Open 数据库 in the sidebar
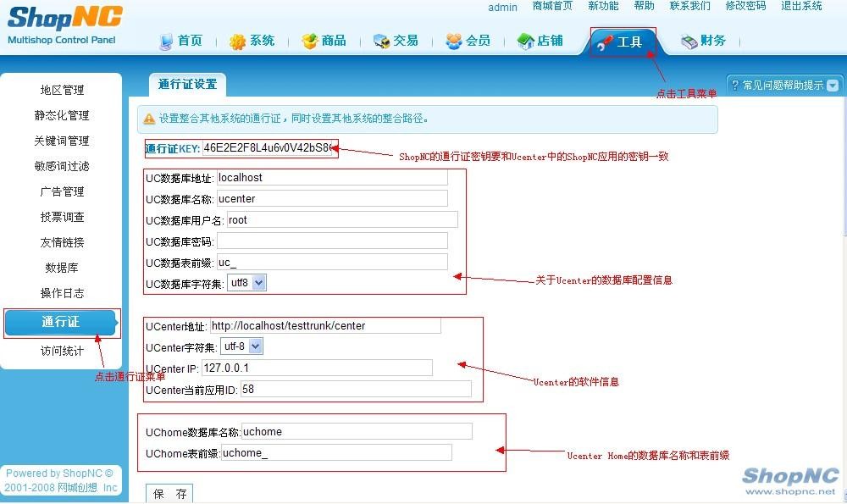The width and height of the screenshot is (847, 504). click(x=62, y=268)
